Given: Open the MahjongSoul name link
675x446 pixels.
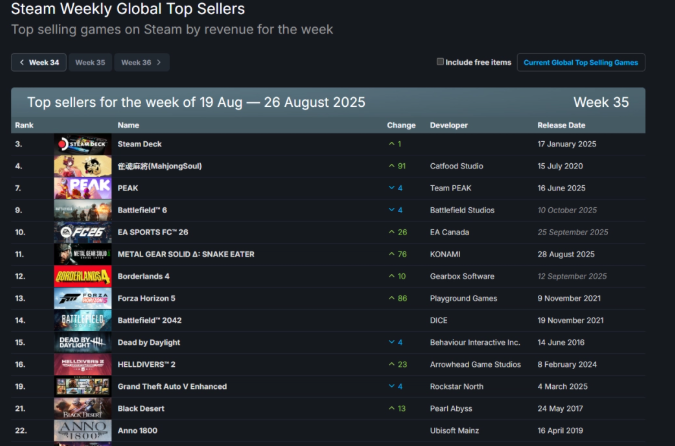Looking at the screenshot, I should [x=159, y=166].
